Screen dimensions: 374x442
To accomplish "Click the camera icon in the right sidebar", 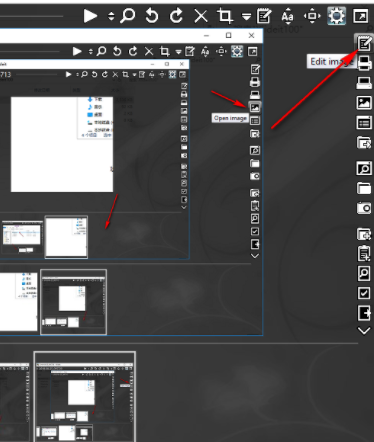I will pos(364,208).
